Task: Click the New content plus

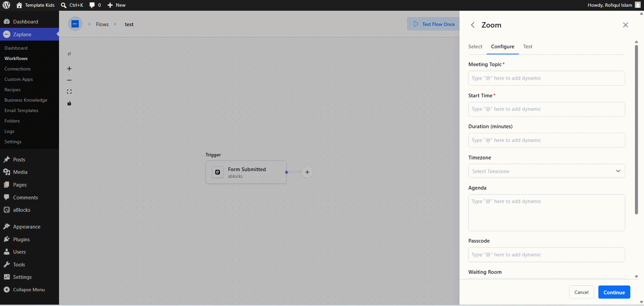Action: click(110, 5)
